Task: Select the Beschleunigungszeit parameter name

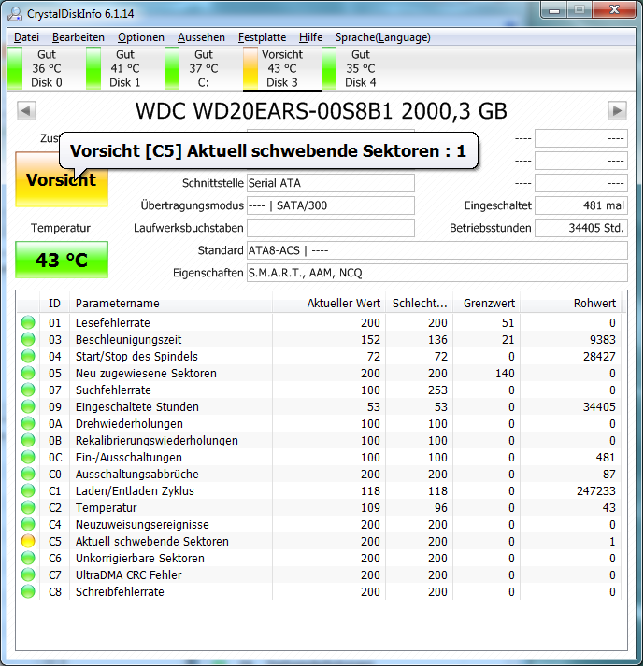Action: point(128,339)
